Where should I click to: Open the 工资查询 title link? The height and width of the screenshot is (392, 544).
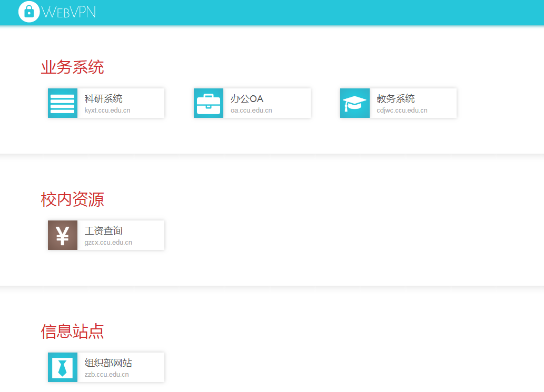[x=103, y=230]
